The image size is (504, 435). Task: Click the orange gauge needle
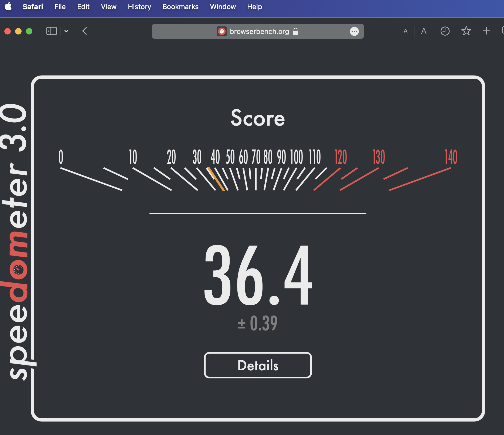tap(216, 179)
